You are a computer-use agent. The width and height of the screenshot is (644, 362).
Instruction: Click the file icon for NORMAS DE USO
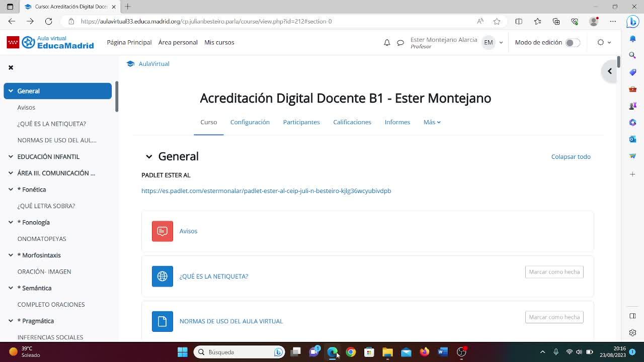[x=163, y=322]
